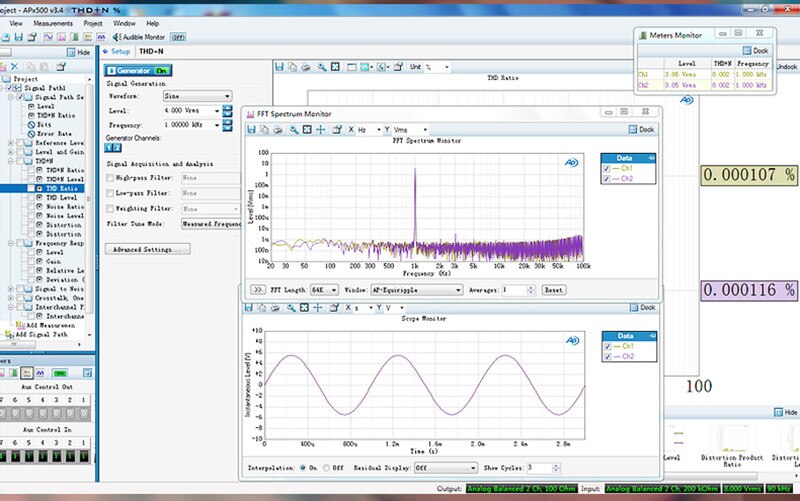Open the FFT Length 64K dropdown
800x501 pixels.
click(324, 290)
